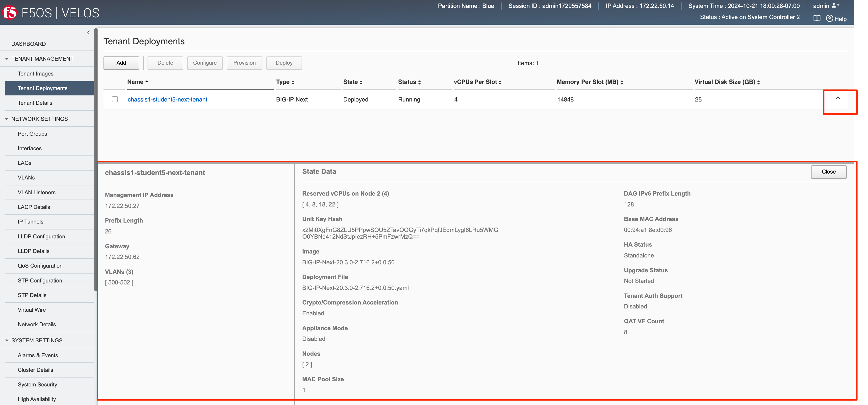The width and height of the screenshot is (868, 405).
Task: Click Status cell Running
Action: coord(409,100)
